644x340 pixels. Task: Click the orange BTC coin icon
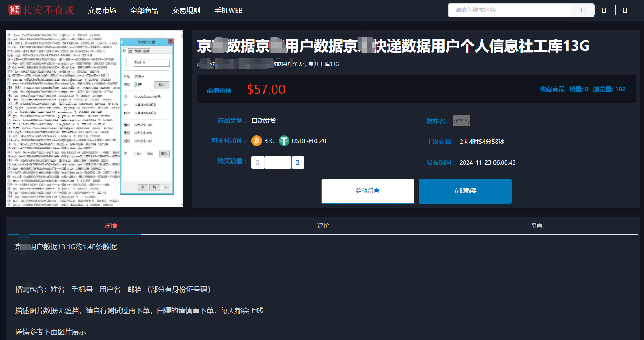pyautogui.click(x=257, y=141)
